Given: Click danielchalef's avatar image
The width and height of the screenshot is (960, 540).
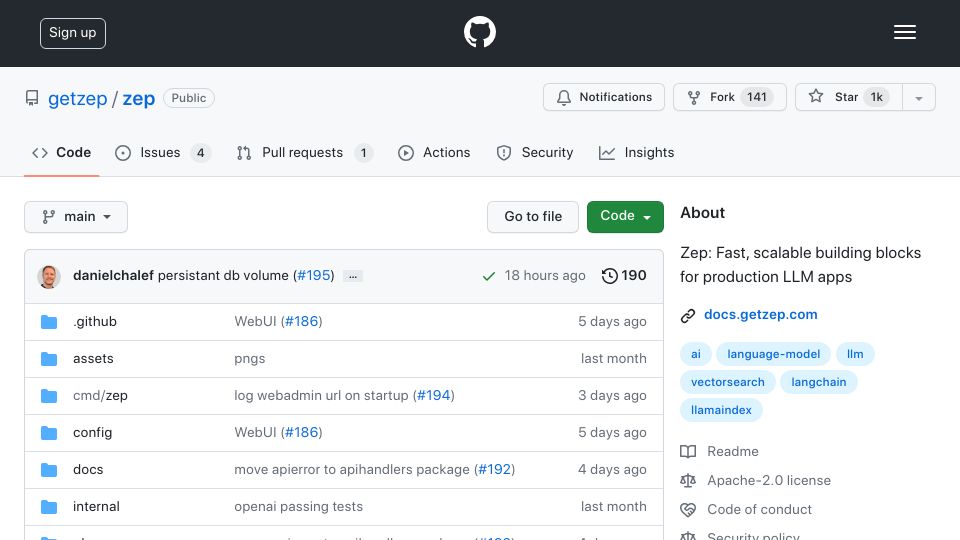Looking at the screenshot, I should [x=49, y=276].
